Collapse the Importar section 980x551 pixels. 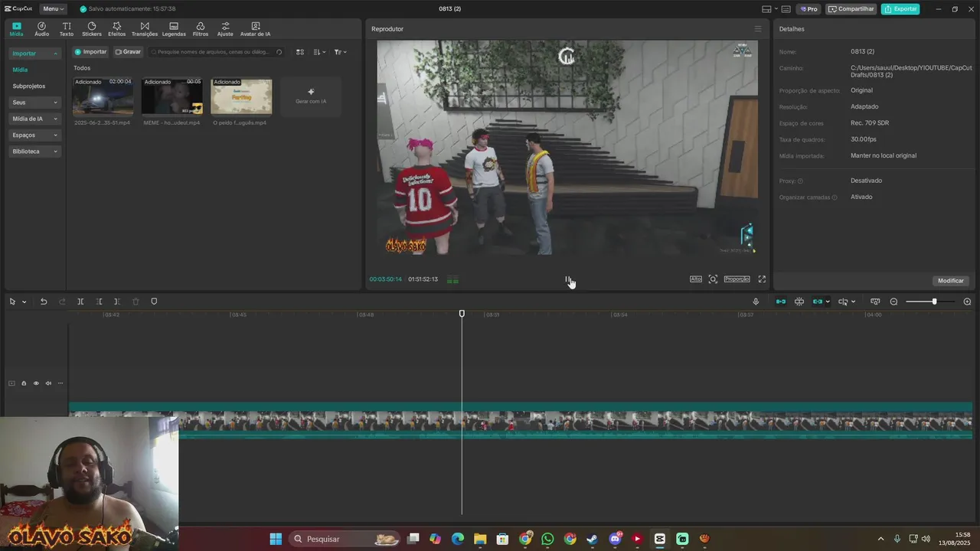pyautogui.click(x=34, y=54)
